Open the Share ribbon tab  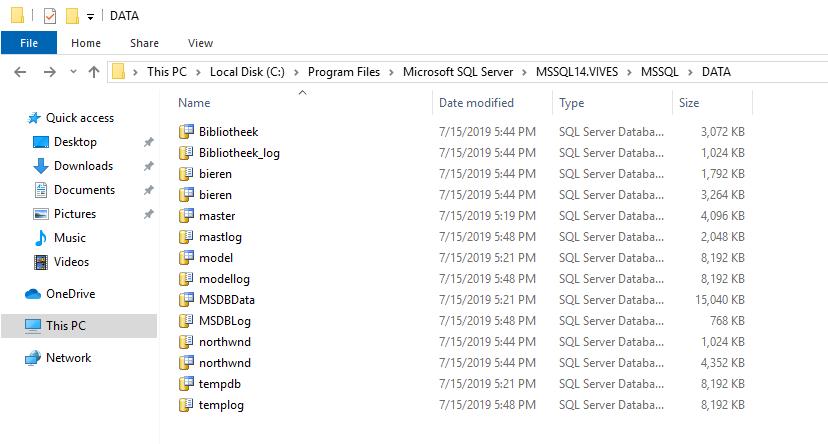coord(144,43)
